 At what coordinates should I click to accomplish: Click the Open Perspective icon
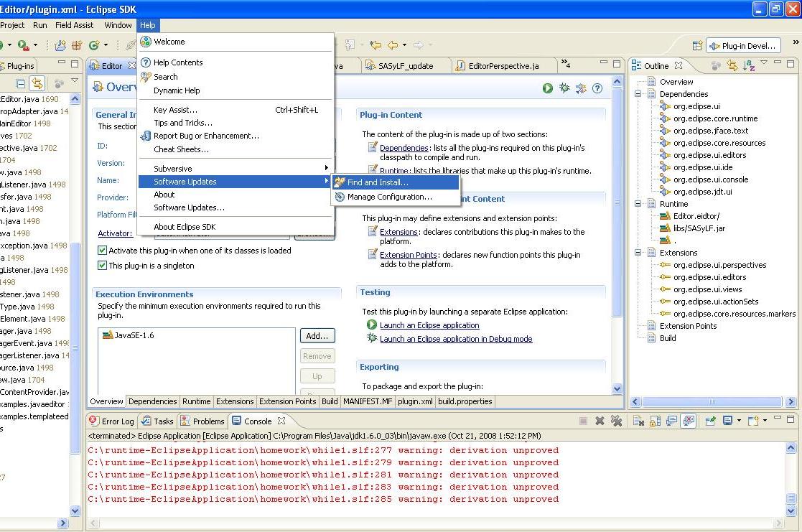697,46
